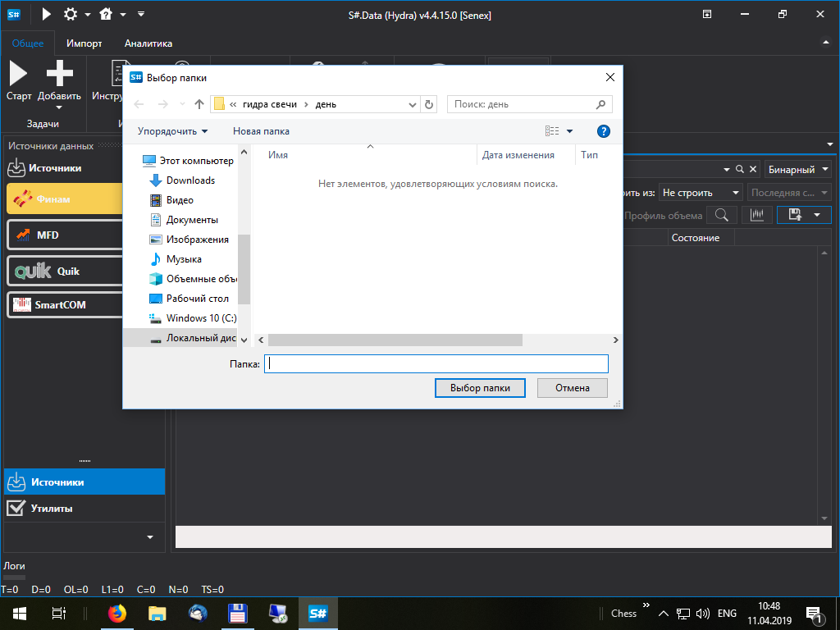Click the search icon in the Hydra instrument field
This screenshot has height=630, width=840.
tap(740, 169)
